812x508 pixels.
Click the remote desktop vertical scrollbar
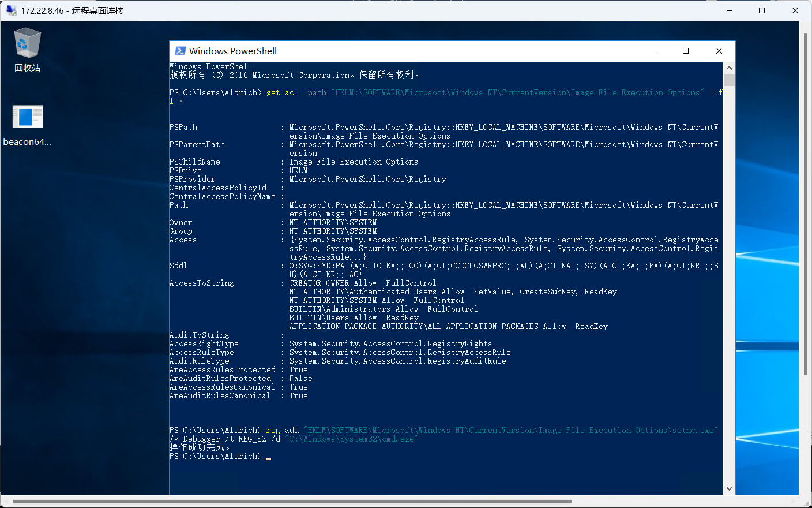coord(806,205)
